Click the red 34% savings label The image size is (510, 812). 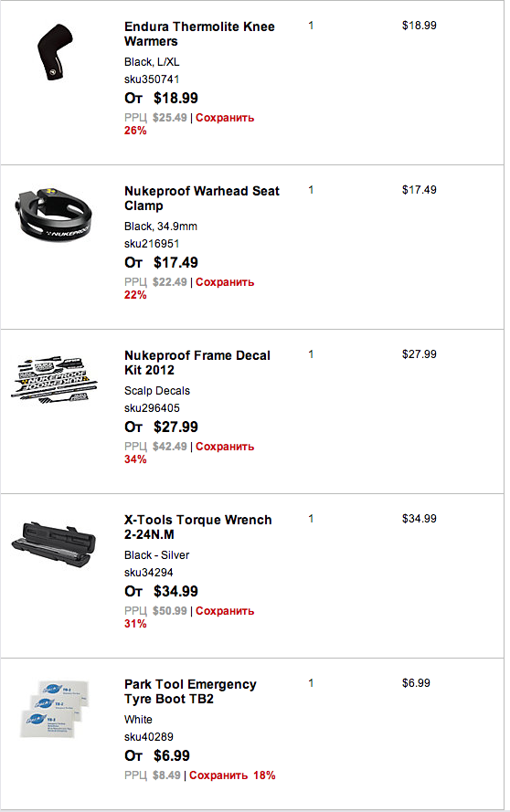pyautogui.click(x=135, y=459)
